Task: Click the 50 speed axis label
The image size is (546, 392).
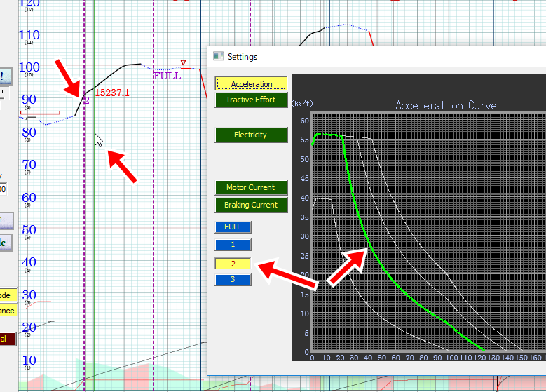Action: (x=29, y=229)
